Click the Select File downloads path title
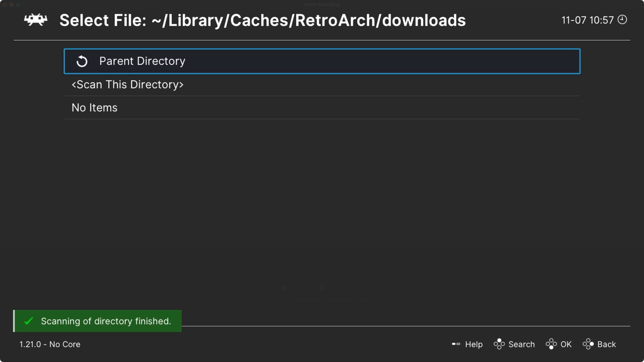The height and width of the screenshot is (362, 644). point(262,20)
